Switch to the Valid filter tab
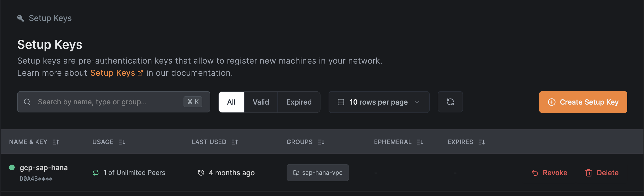The width and height of the screenshot is (644, 196). pos(261,102)
